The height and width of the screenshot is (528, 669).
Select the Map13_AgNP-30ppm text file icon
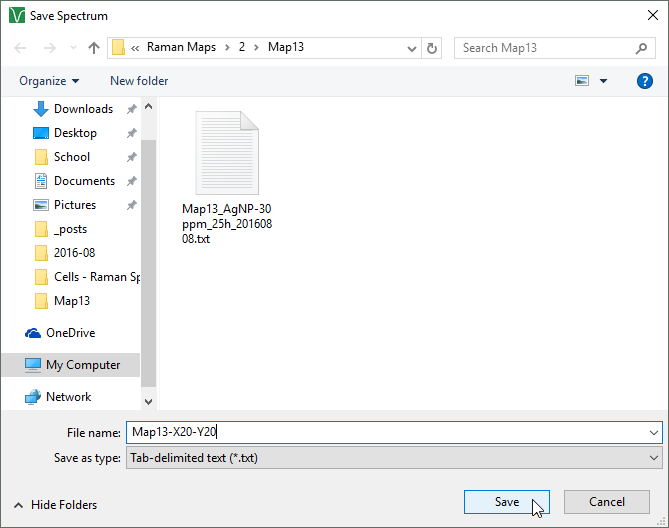(x=227, y=150)
